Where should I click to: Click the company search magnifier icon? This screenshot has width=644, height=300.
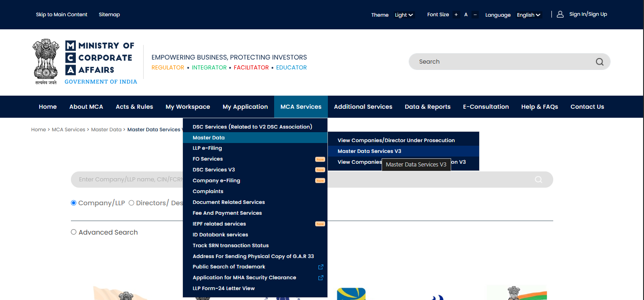click(538, 180)
